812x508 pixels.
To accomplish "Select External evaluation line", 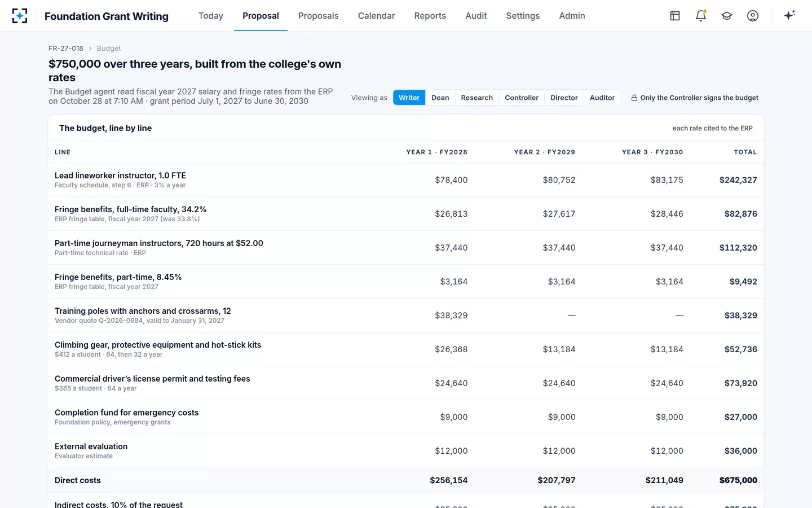I will point(406,451).
